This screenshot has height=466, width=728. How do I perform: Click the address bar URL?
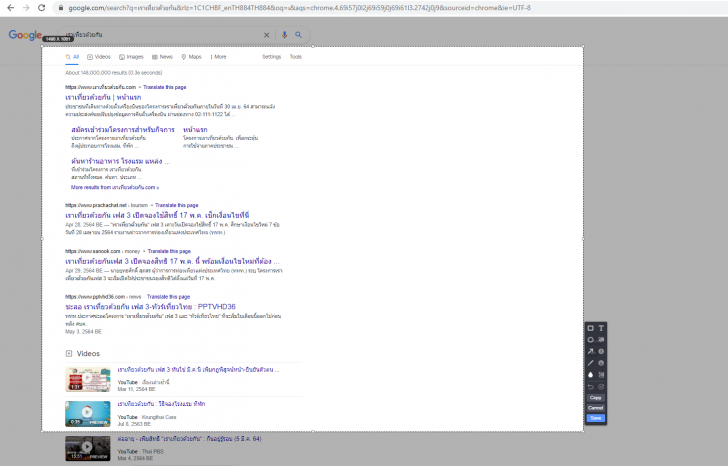tap(299, 8)
